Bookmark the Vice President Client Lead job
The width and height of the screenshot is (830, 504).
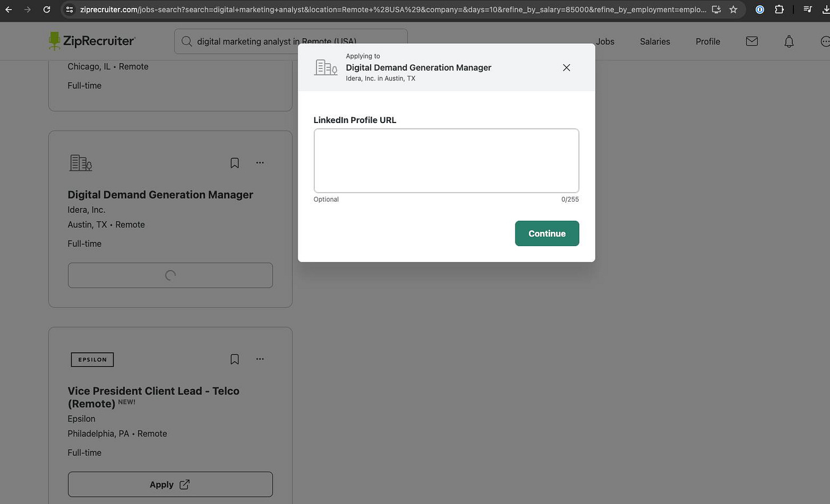tap(234, 359)
